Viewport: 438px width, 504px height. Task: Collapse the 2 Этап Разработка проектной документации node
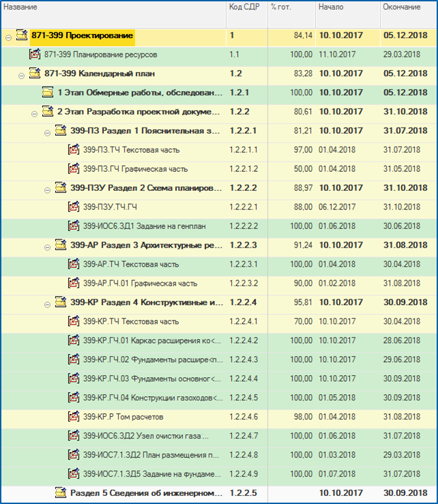coord(34,114)
